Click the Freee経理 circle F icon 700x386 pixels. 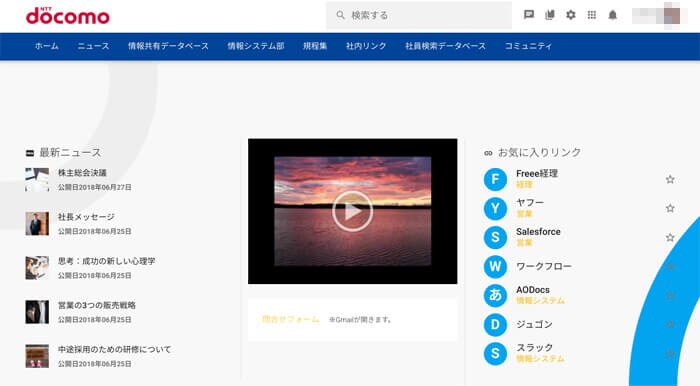click(495, 179)
